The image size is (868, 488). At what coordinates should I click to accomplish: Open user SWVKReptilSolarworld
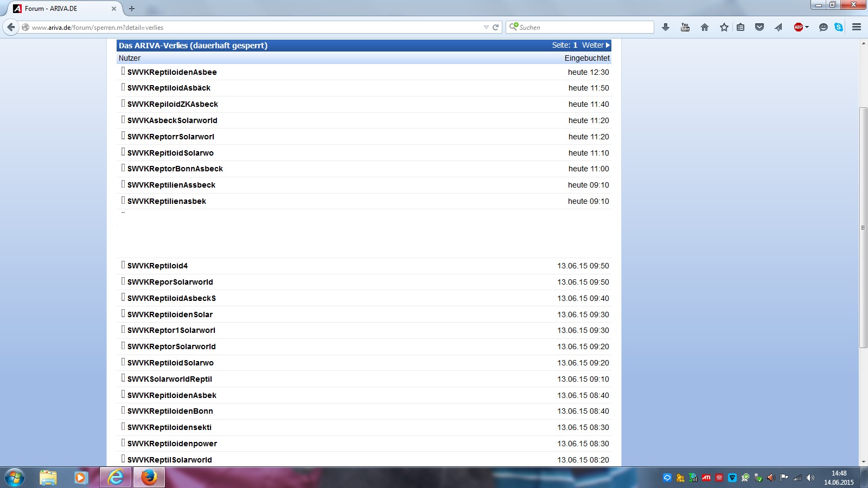170,460
